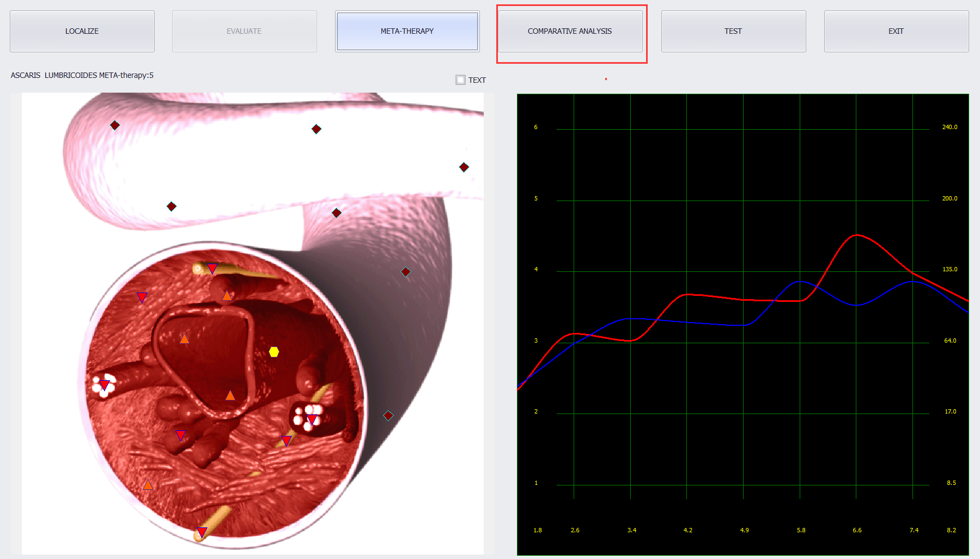Click the 6.6 frequency label on the x-axis
The height and width of the screenshot is (559, 980).
857,530
